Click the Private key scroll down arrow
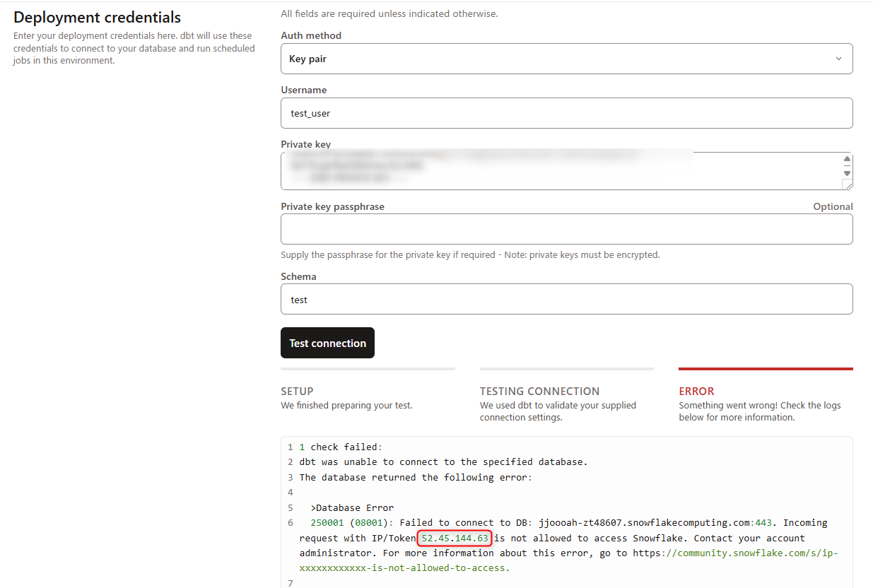Image resolution: width=873 pixels, height=588 pixels. click(x=847, y=173)
